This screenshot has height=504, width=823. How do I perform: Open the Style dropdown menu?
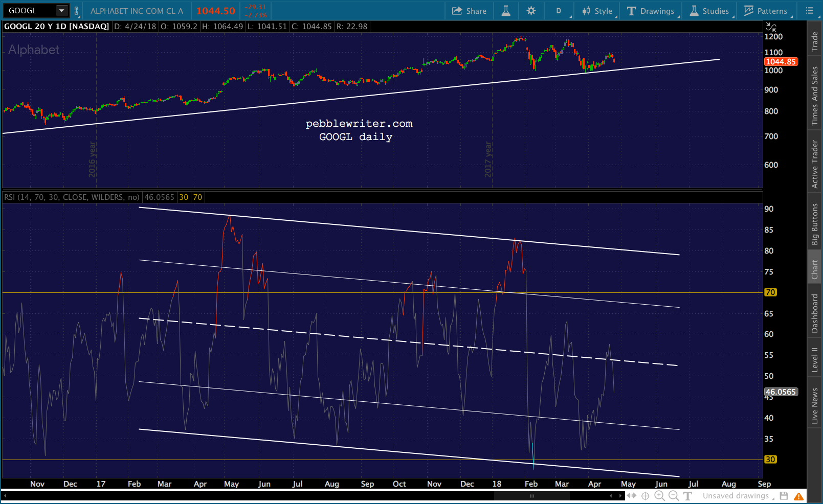597,11
